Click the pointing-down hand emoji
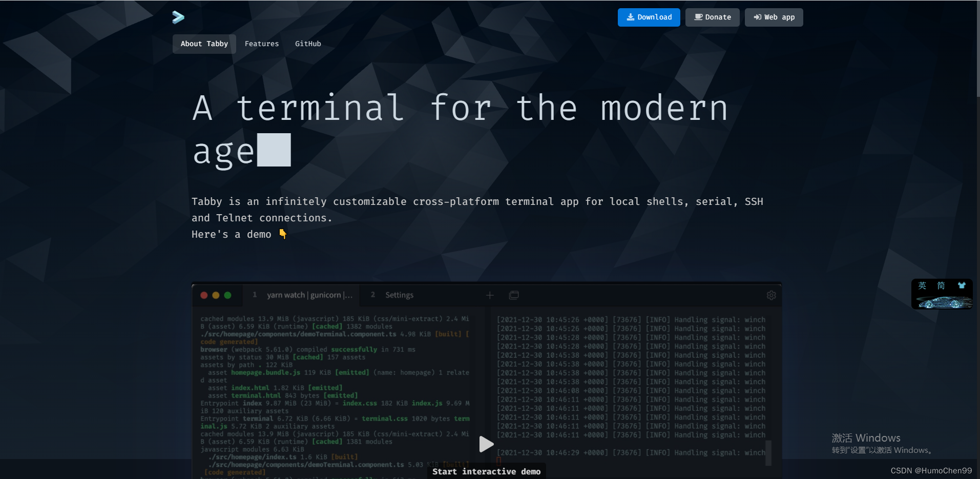This screenshot has height=479, width=980. 283,234
